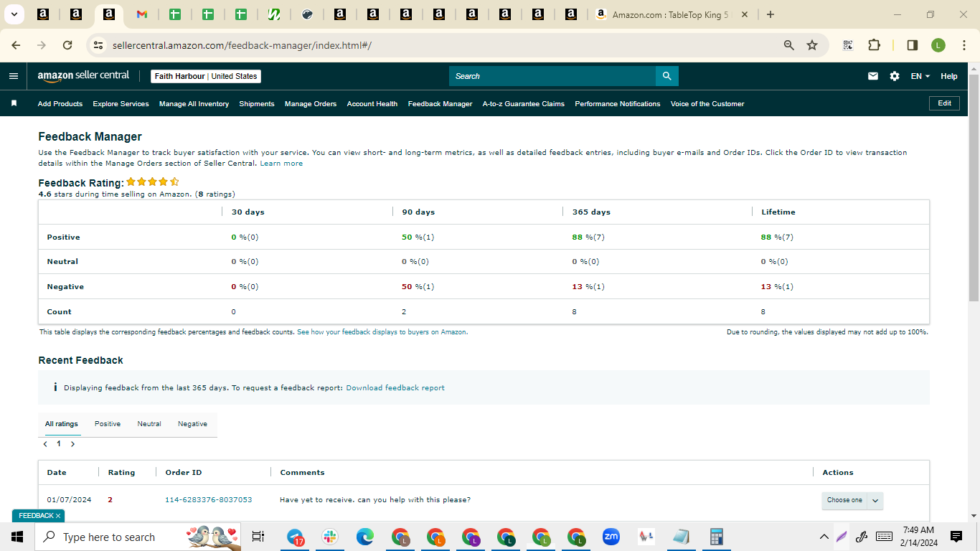Open Slack from the taskbar

pos(330,537)
